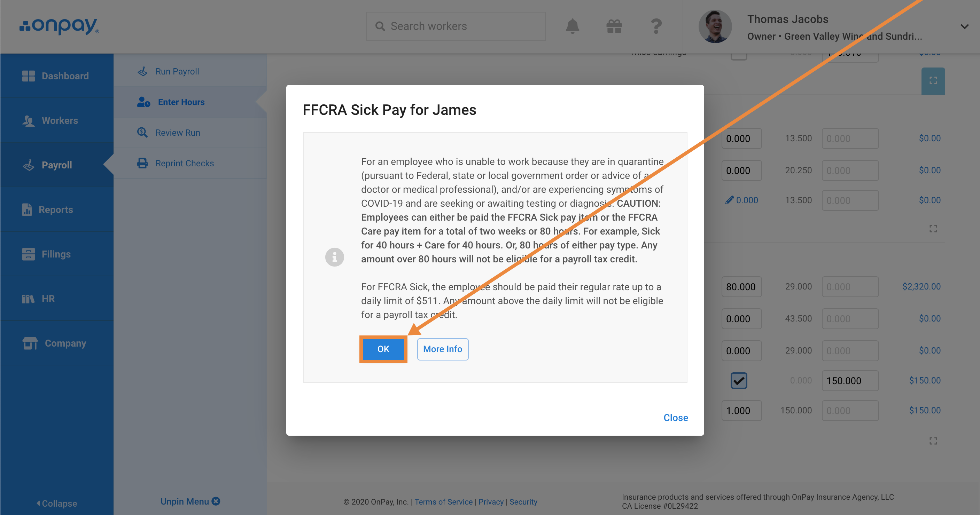Open the notifications bell
This screenshot has width=980, height=515.
[x=572, y=26]
